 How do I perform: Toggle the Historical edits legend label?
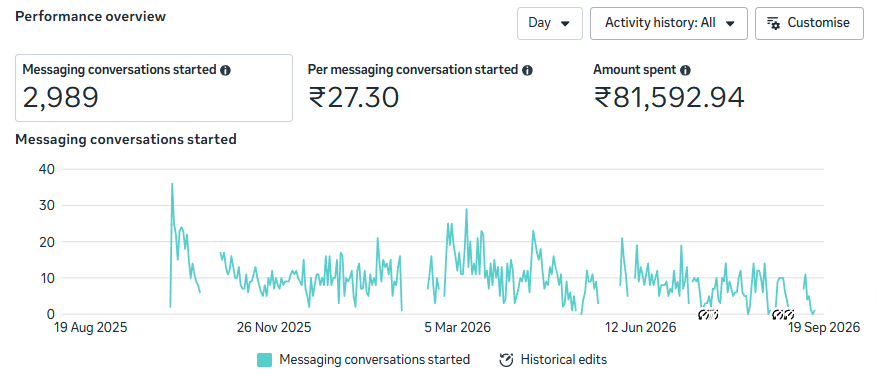tap(563, 359)
